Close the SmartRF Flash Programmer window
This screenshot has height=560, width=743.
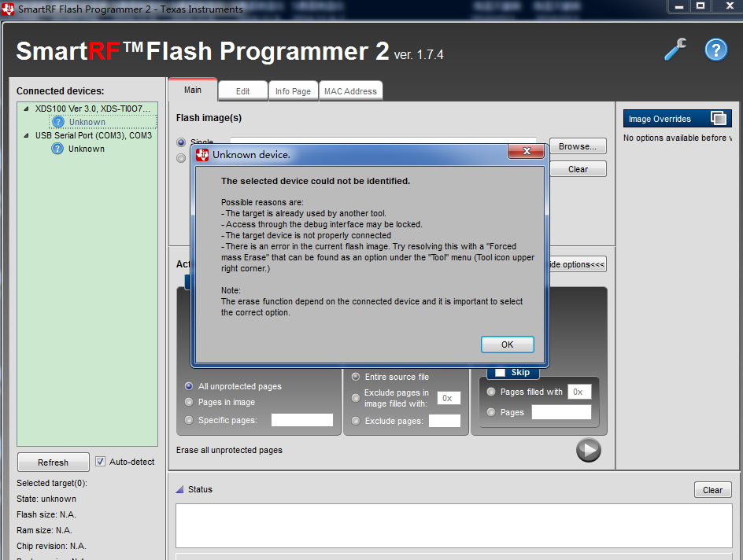pyautogui.click(x=730, y=6)
